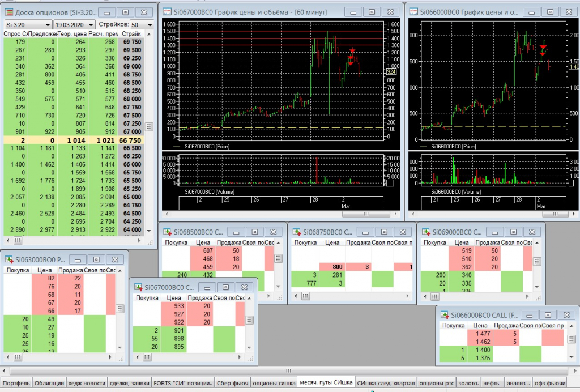Open the золото. tab
Viewport: 580px width, 392px height.
468,383
